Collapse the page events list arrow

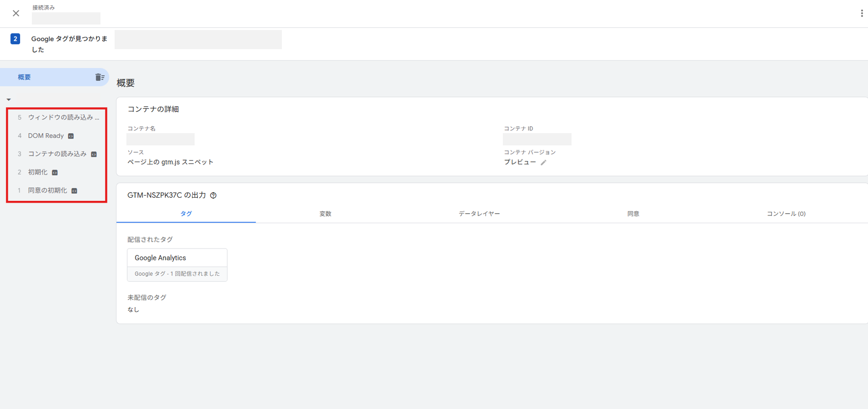click(x=9, y=100)
